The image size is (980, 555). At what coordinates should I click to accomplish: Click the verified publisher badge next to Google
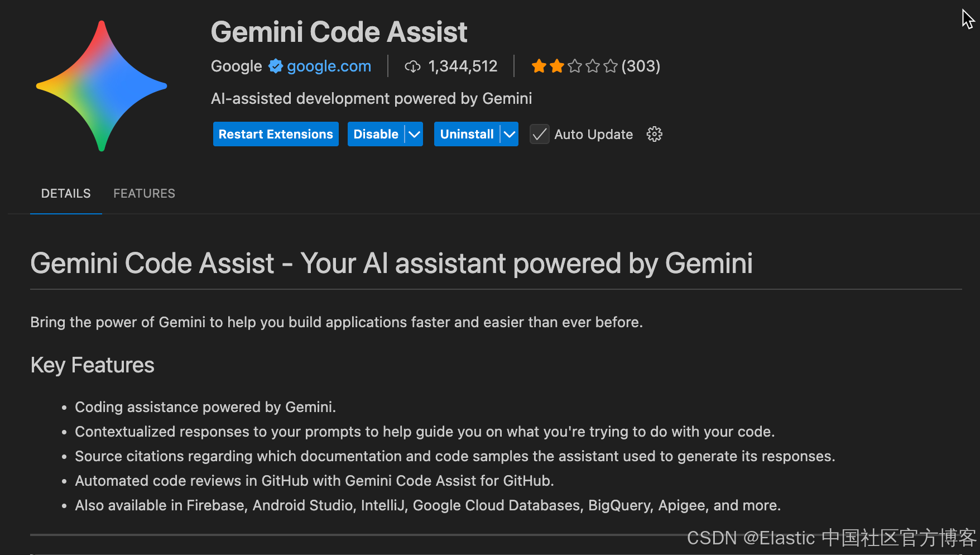point(275,66)
